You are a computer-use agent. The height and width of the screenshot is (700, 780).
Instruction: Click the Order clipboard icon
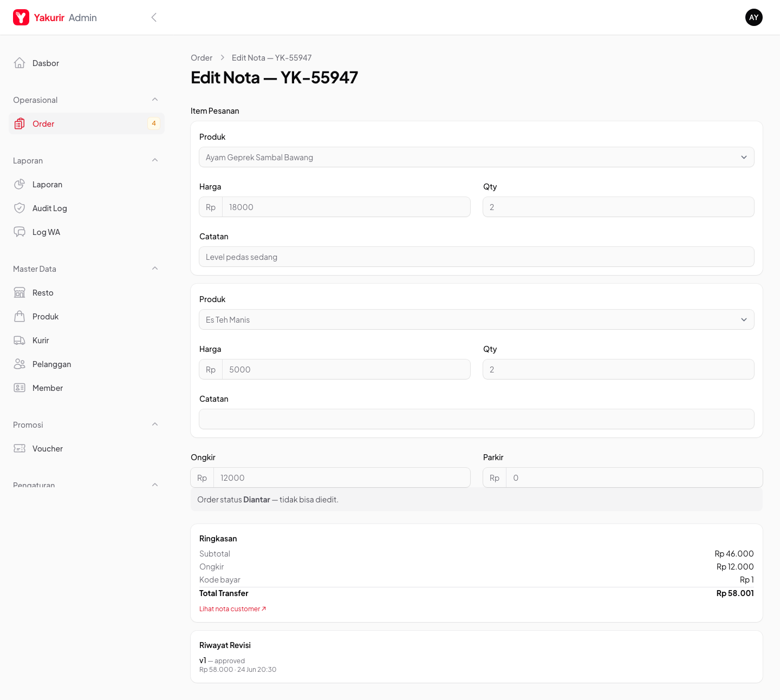coord(19,123)
